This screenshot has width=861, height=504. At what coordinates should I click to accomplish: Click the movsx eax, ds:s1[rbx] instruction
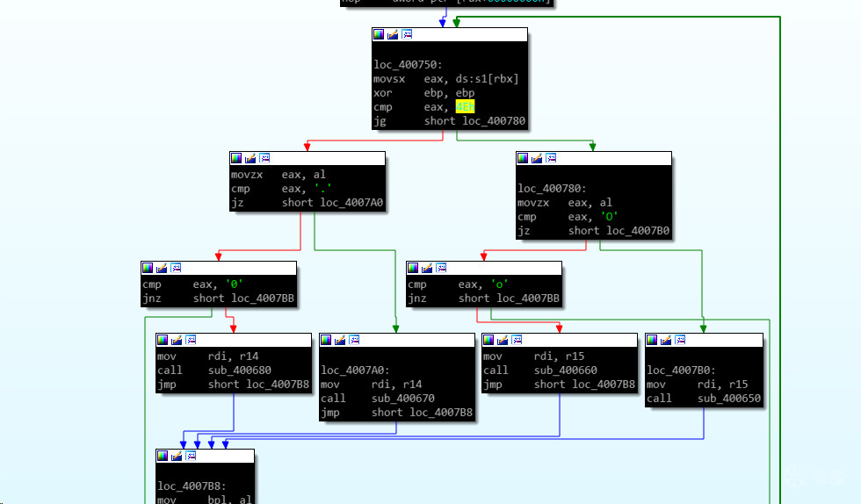(446, 78)
